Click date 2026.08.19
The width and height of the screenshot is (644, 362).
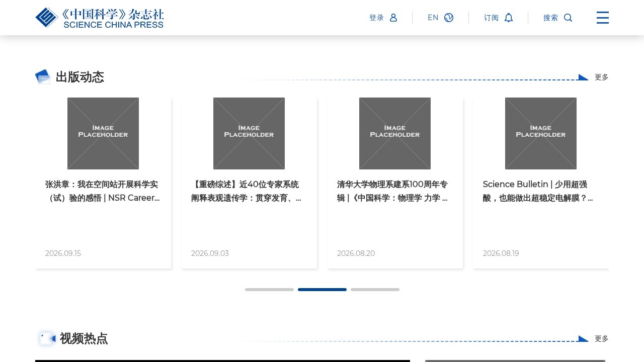501,253
